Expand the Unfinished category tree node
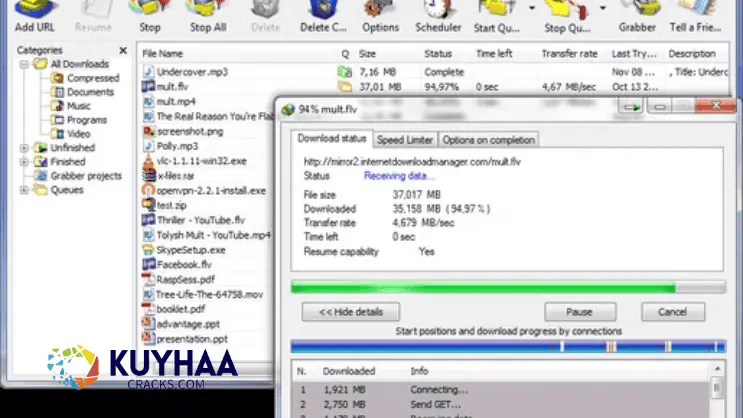 click(25, 147)
